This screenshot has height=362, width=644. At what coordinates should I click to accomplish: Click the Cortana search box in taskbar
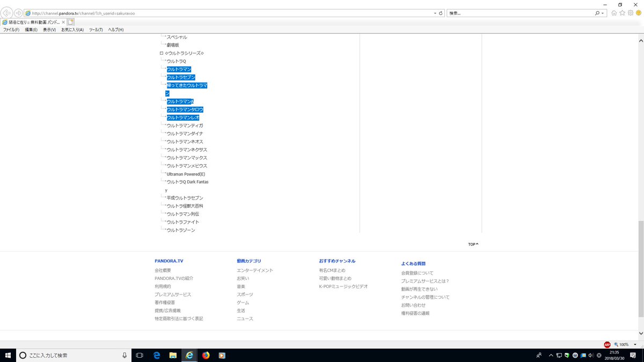coord(74,355)
